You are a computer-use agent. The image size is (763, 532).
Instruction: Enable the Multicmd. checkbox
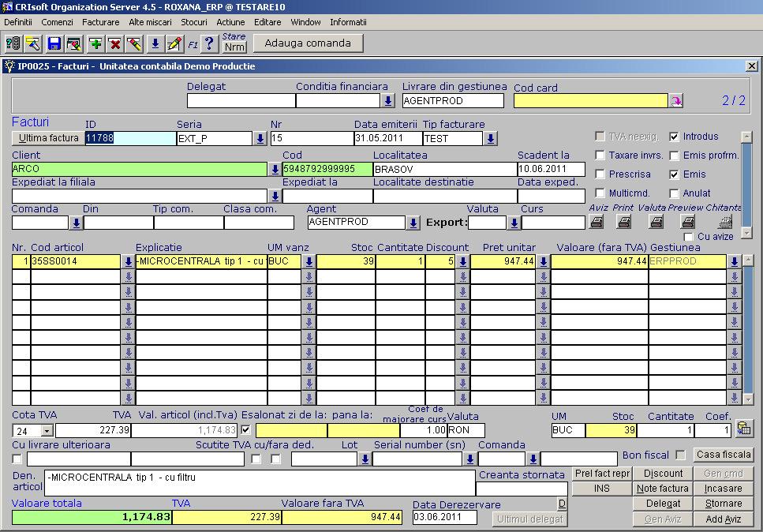(600, 193)
